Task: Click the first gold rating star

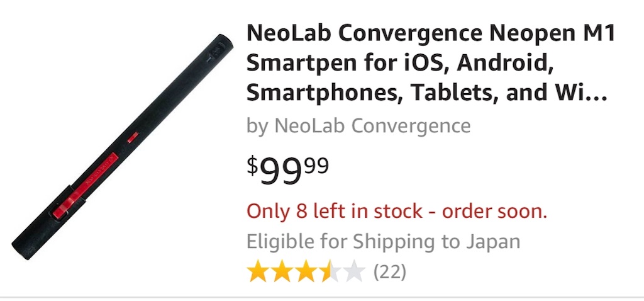Action: 257,272
